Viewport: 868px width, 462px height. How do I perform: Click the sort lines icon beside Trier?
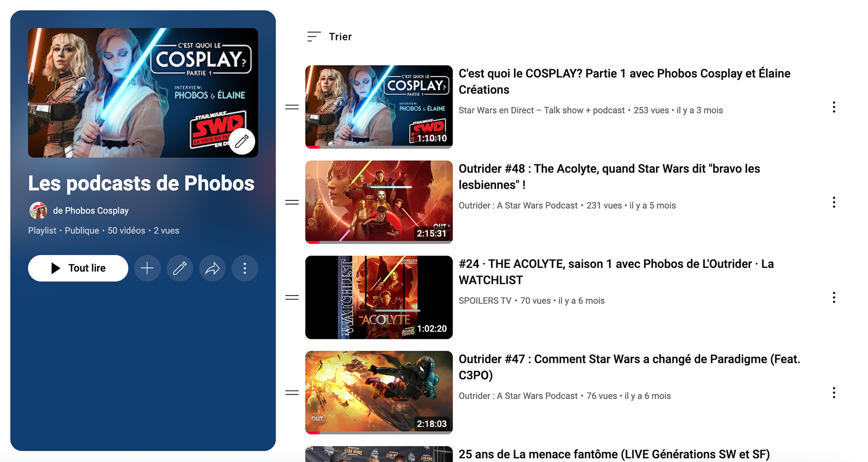(314, 37)
